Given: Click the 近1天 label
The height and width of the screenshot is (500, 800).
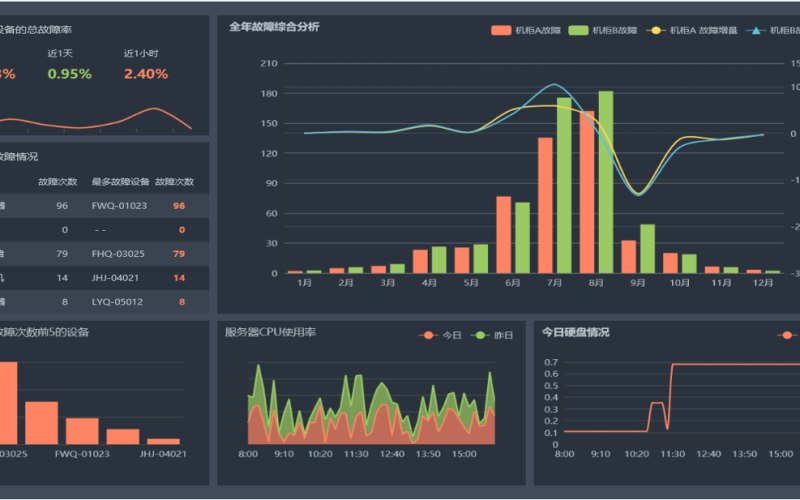Looking at the screenshot, I should [x=60, y=53].
